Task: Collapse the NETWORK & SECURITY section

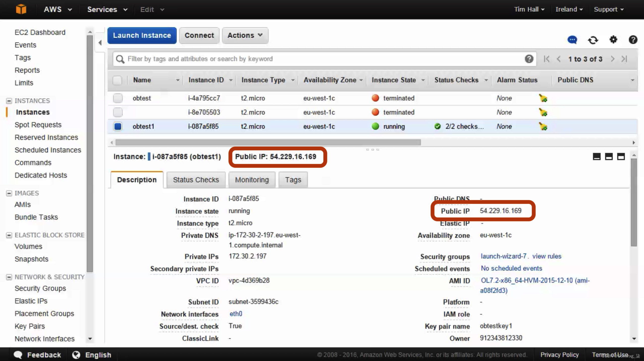Action: (x=9, y=277)
